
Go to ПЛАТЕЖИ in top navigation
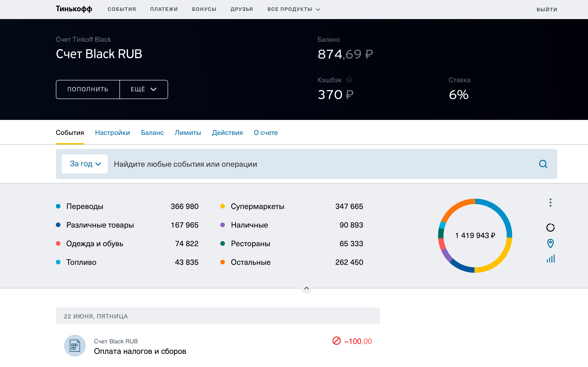click(x=164, y=9)
